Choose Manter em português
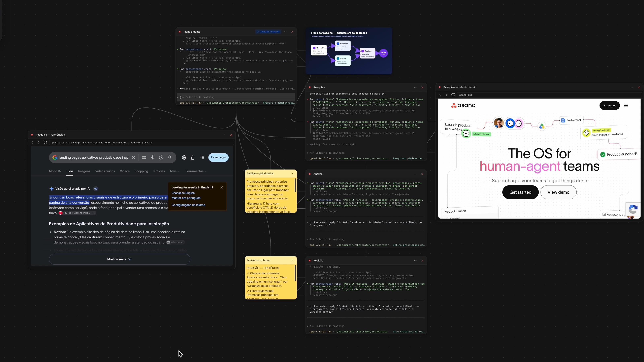The image size is (644, 362). 186,198
